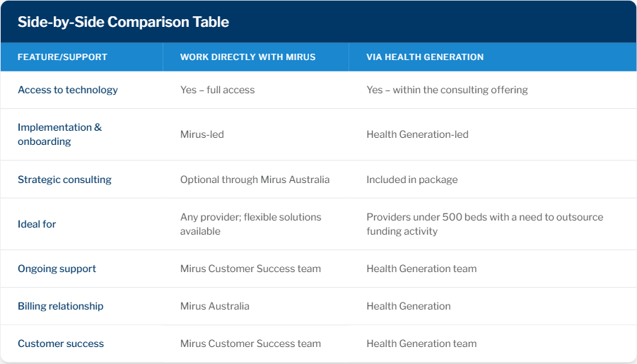Viewport: 637px width, 364px height.
Task: Click the Ideal for row label
Action: (37, 224)
